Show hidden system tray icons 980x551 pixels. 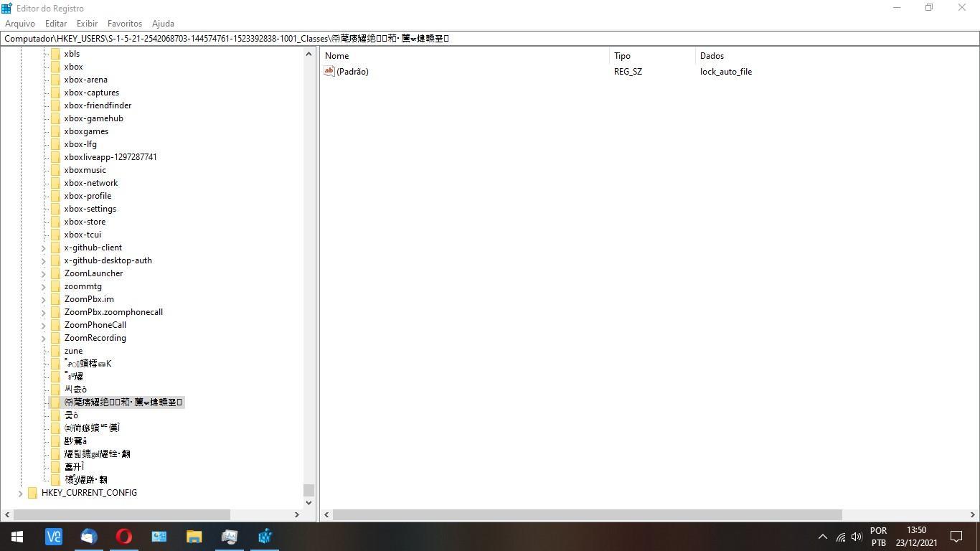[x=823, y=537]
